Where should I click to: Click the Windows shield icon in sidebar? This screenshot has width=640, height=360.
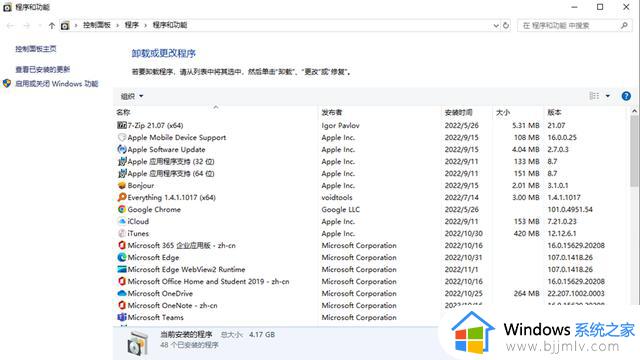point(7,84)
